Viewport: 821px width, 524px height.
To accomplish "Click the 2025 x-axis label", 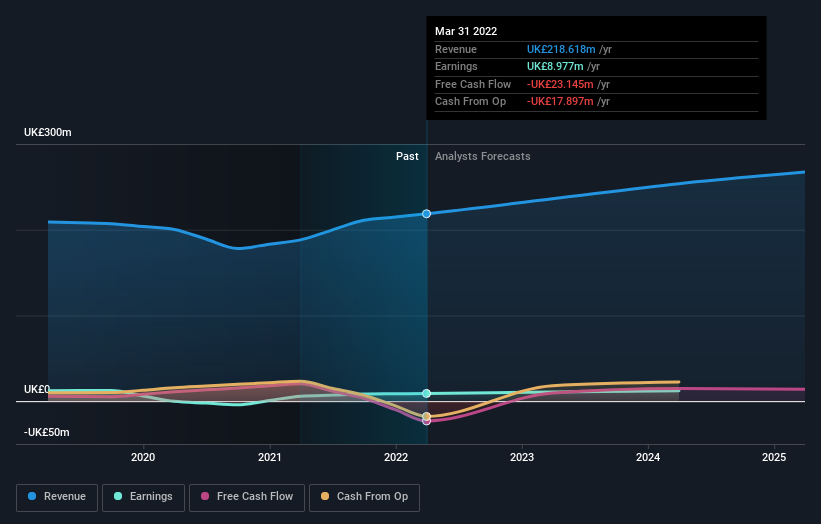I will (774, 457).
